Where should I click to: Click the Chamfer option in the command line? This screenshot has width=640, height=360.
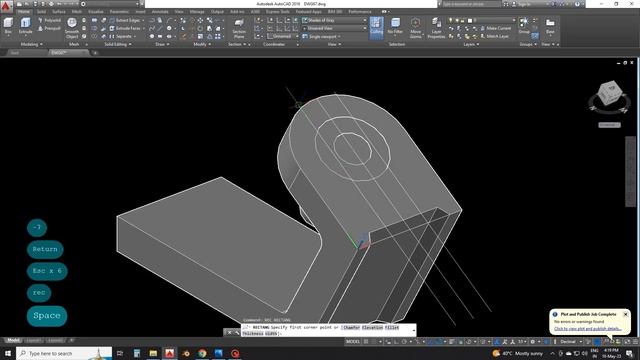[351, 328]
